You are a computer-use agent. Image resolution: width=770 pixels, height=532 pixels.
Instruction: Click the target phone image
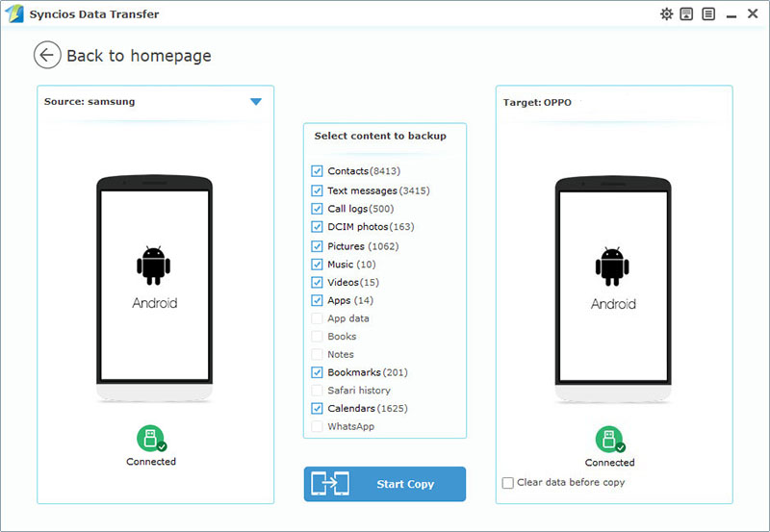pos(613,290)
